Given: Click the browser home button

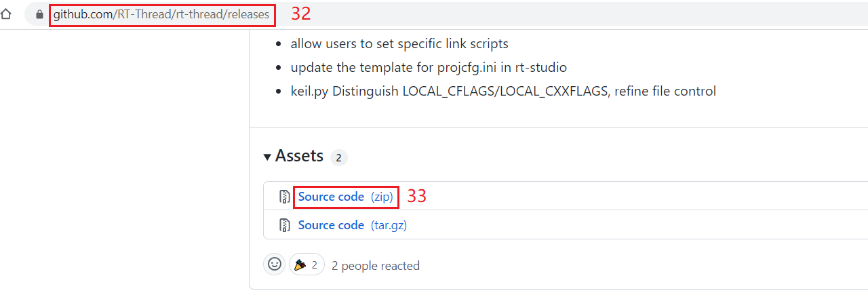Looking at the screenshot, I should click(x=6, y=14).
